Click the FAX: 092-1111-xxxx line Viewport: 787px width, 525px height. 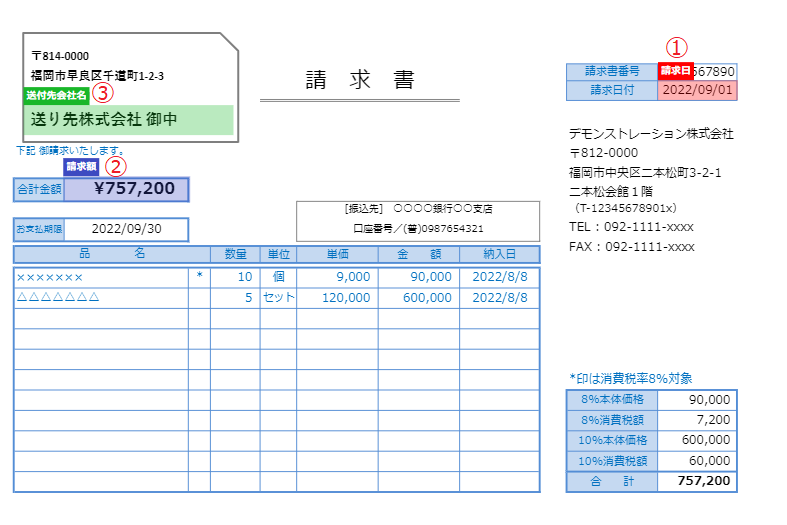(x=631, y=247)
